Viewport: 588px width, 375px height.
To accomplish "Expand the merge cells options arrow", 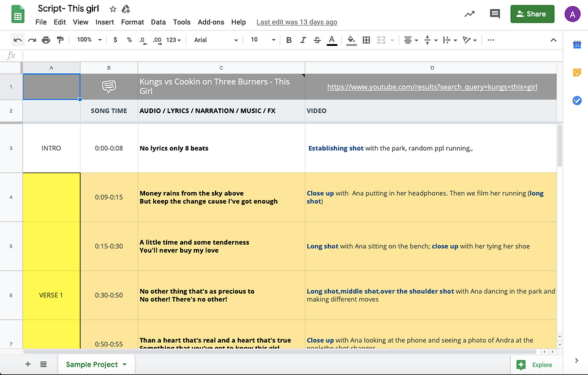I will coord(392,40).
